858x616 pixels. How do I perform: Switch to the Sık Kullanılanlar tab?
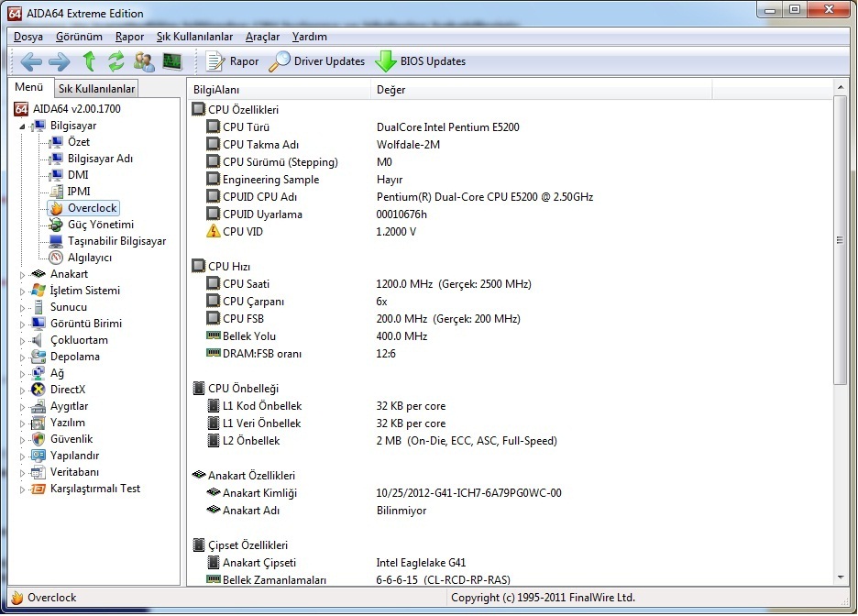coord(97,89)
